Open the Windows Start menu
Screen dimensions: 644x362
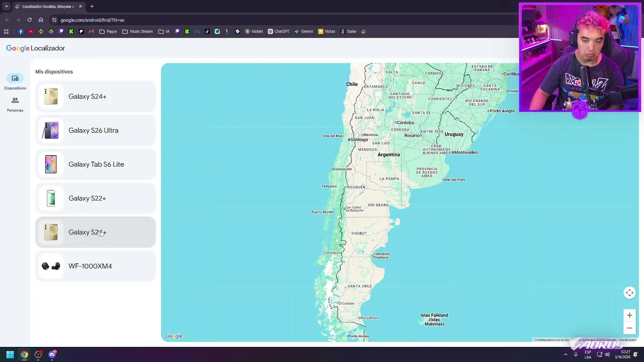coord(10,354)
